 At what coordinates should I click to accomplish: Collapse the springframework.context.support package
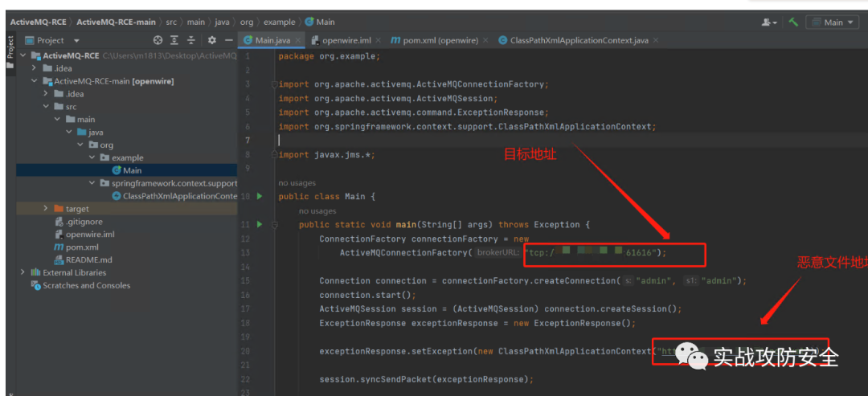click(x=92, y=183)
